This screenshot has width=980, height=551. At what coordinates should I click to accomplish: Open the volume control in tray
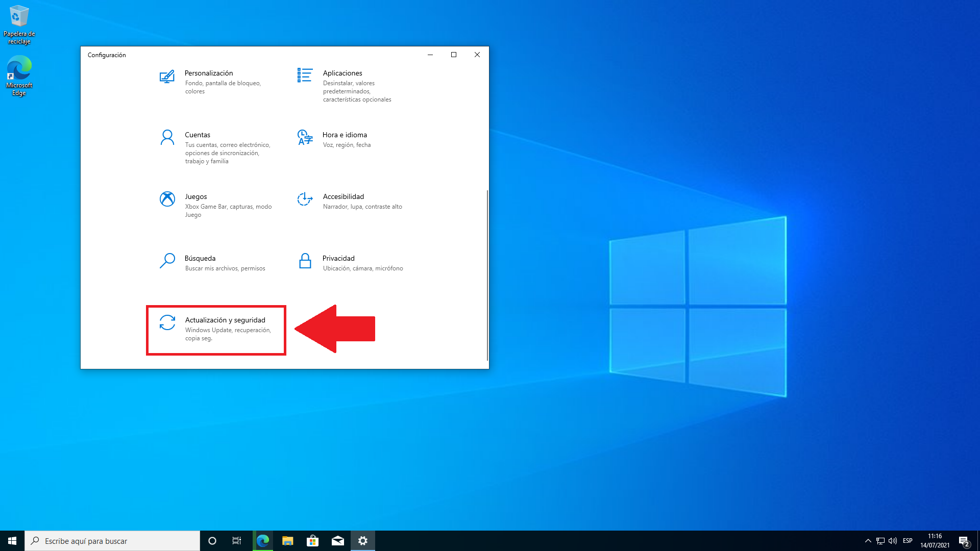click(x=892, y=541)
